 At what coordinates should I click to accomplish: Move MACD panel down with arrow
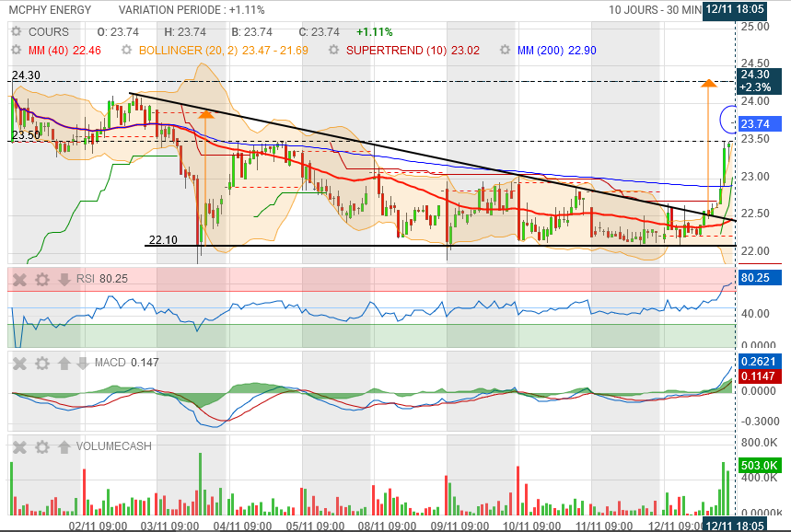[82, 363]
